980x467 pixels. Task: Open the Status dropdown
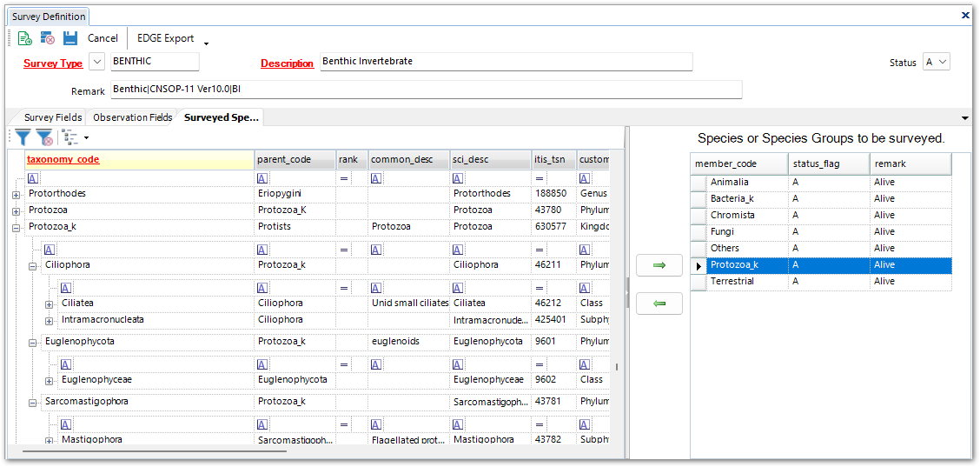(x=943, y=62)
